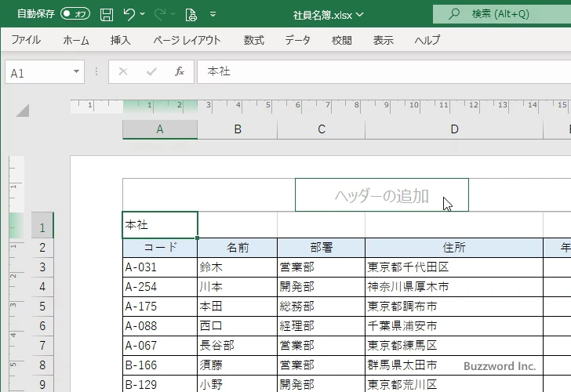Click the Insert Function fx icon
The width and height of the screenshot is (571, 392).
click(x=180, y=71)
